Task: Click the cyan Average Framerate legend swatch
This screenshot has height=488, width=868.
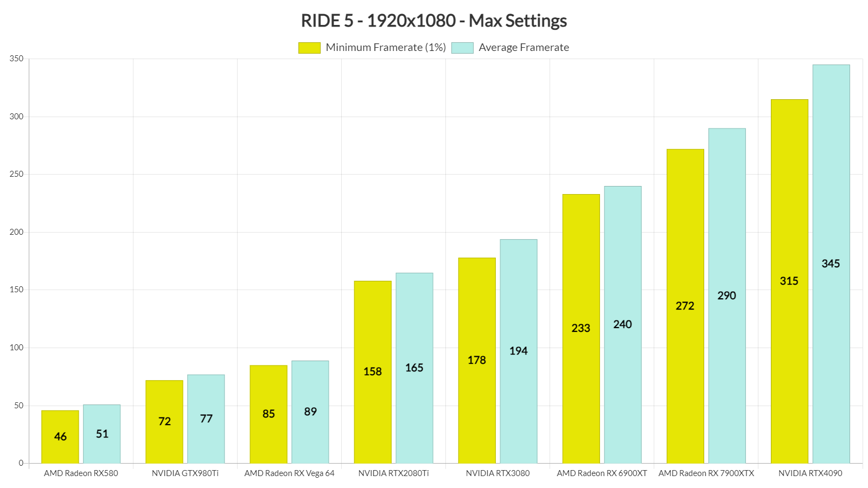Action: [462, 48]
